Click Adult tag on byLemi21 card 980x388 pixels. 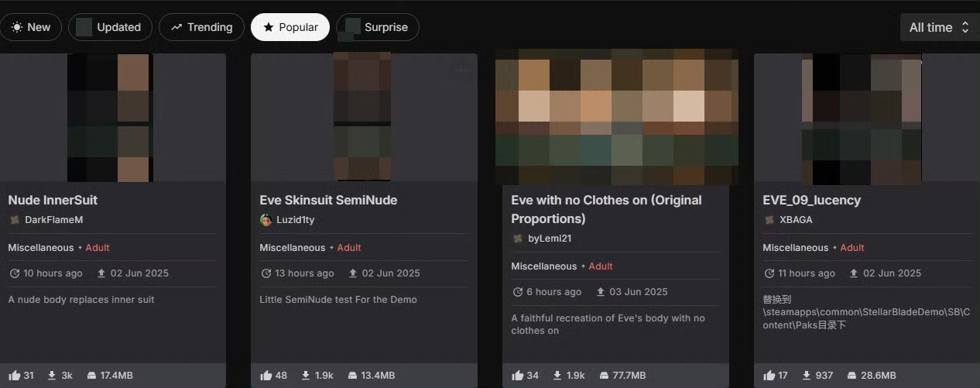[x=601, y=266]
